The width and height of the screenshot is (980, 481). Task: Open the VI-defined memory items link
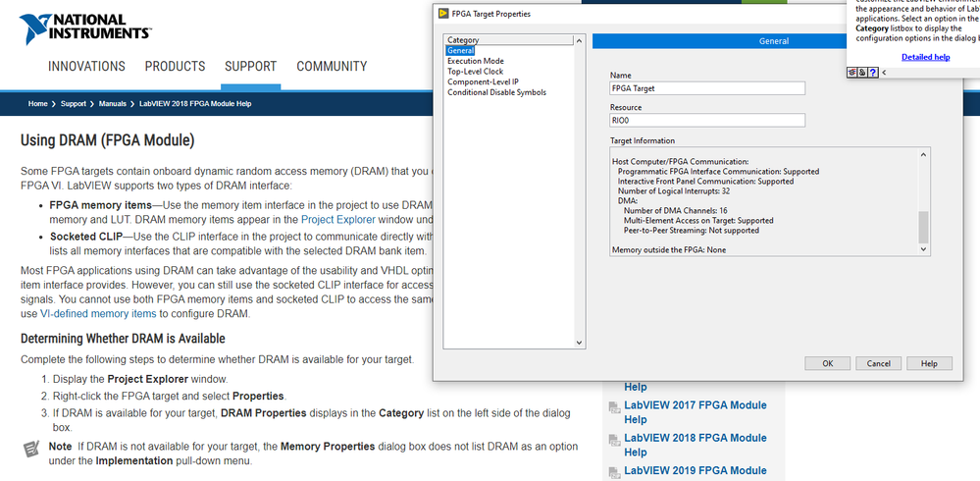pos(98,314)
